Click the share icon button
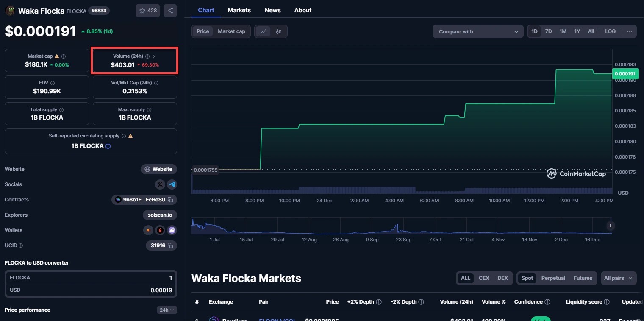 pyautogui.click(x=170, y=11)
